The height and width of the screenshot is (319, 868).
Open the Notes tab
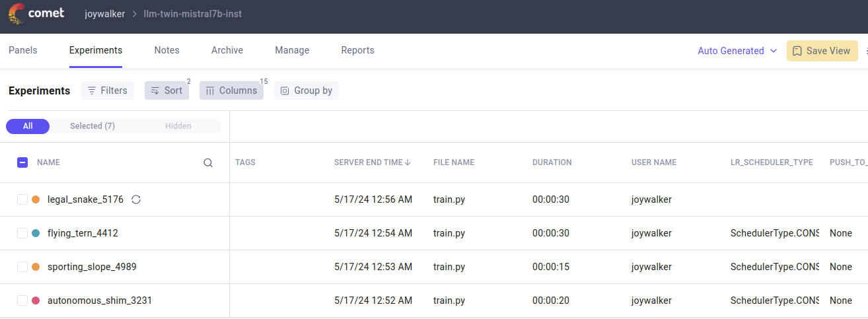point(167,50)
